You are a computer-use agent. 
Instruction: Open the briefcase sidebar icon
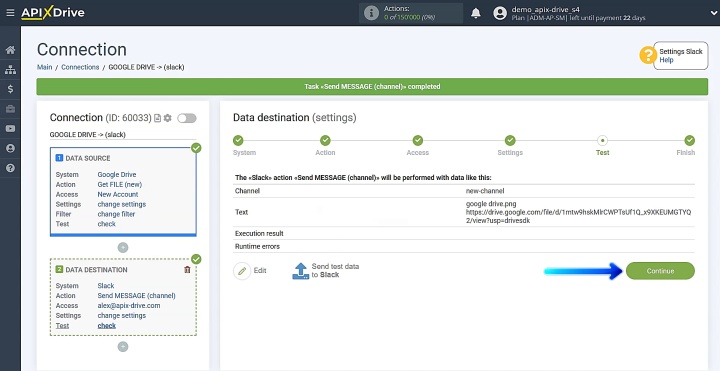(x=10, y=109)
